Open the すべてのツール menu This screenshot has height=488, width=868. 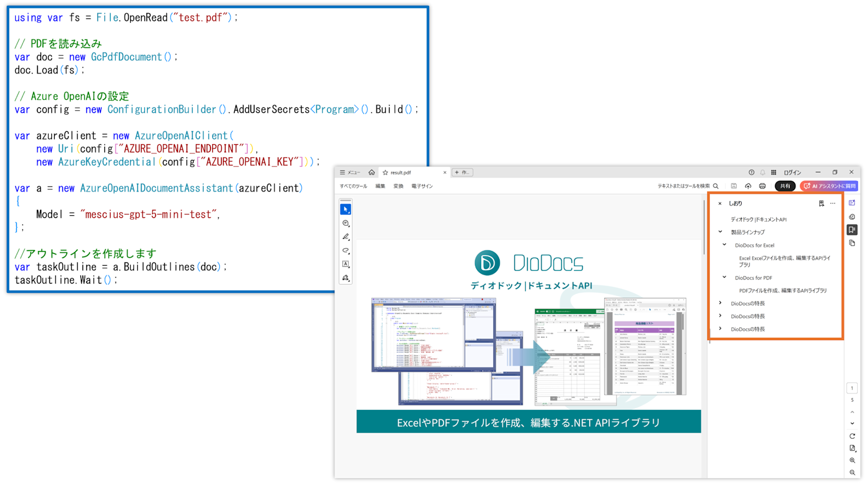[x=353, y=186]
